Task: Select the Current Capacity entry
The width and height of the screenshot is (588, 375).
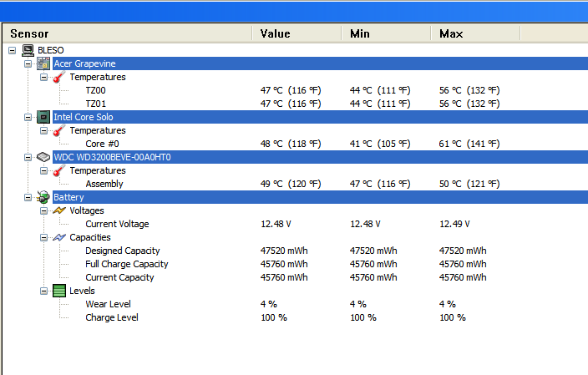Action: [x=119, y=278]
